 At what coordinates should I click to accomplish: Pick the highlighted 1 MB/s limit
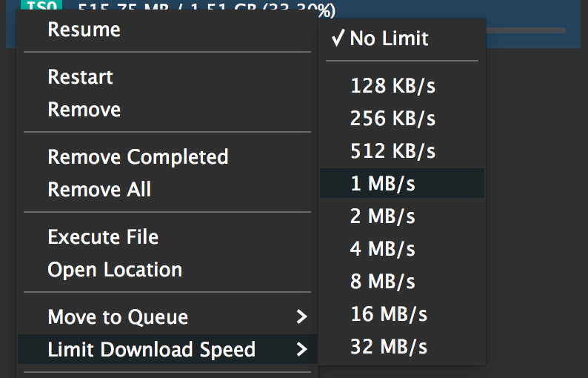383,184
